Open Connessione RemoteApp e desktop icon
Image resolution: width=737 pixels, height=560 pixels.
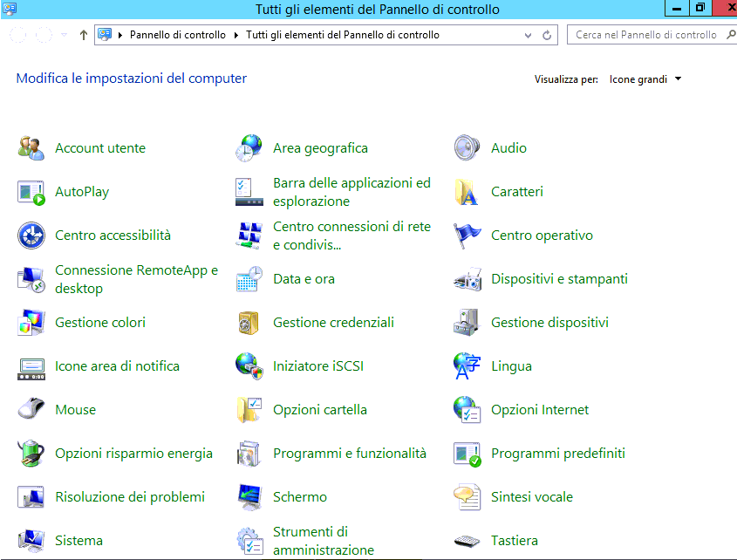coord(31,279)
